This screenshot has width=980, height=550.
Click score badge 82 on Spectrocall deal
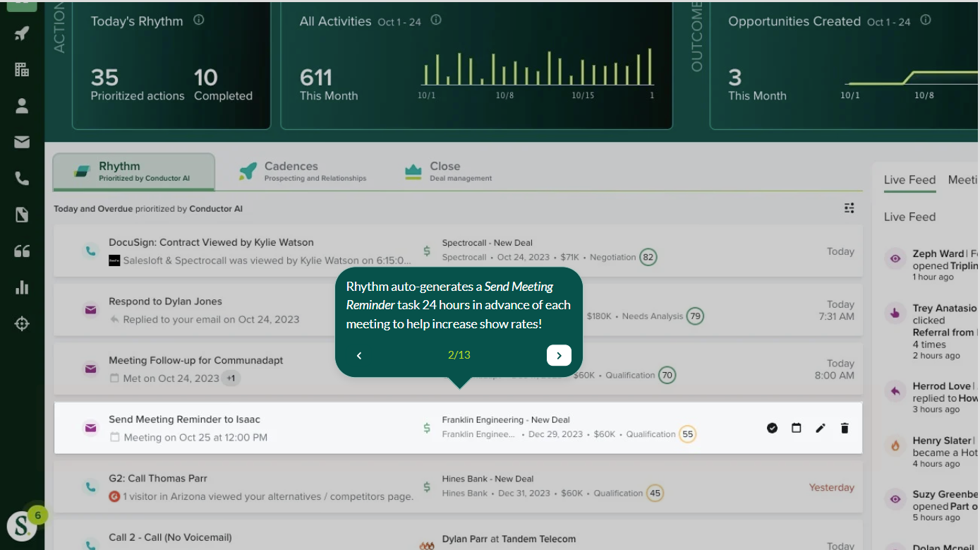point(648,257)
